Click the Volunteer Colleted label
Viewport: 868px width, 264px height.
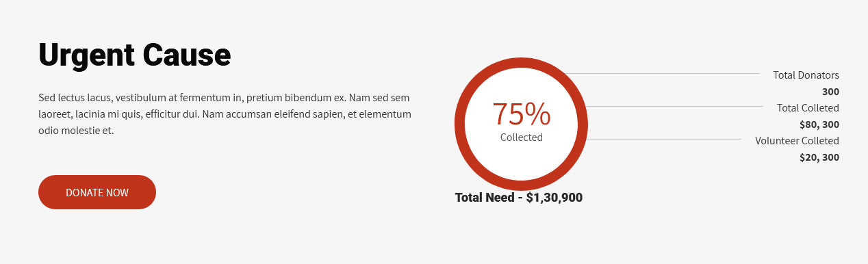pyautogui.click(x=797, y=141)
